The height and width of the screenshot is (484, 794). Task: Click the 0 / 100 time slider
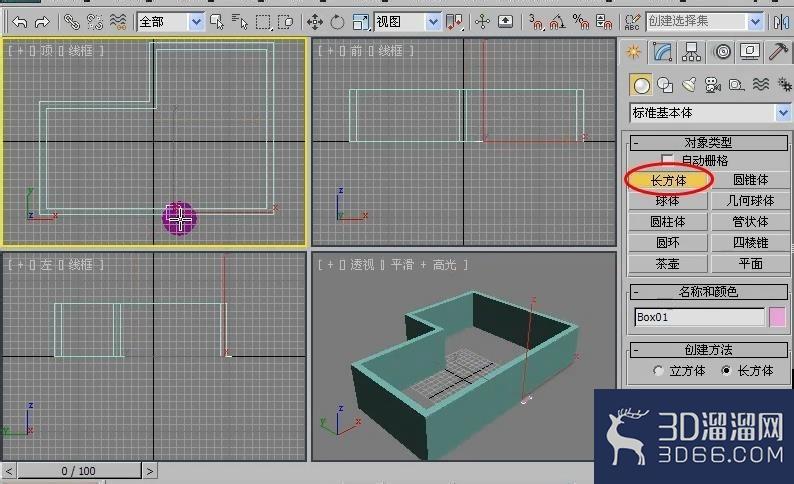pyautogui.click(x=78, y=471)
